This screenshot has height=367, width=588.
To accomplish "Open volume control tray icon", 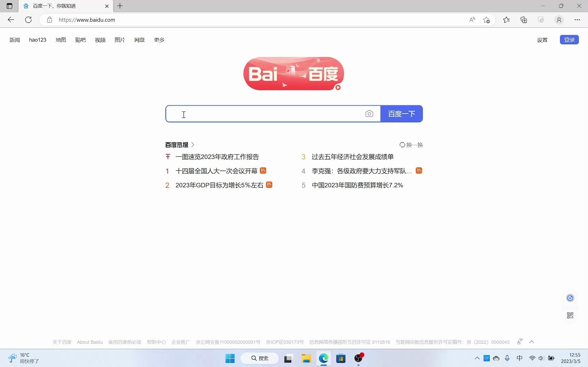I will tap(541, 358).
